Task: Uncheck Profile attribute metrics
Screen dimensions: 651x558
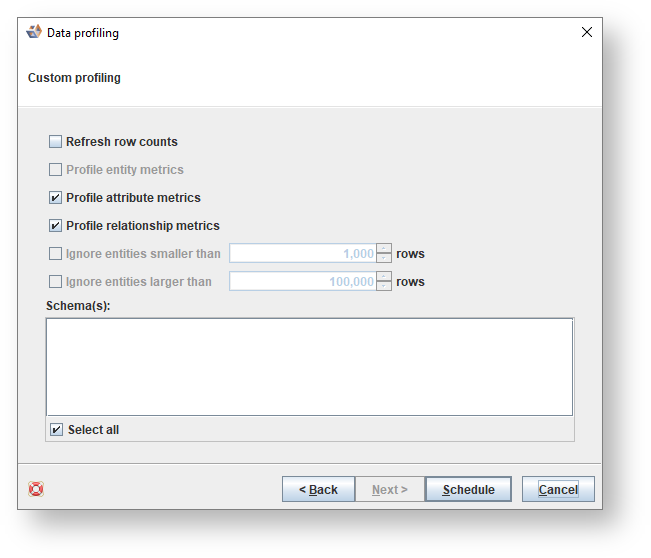Action: (x=56, y=198)
